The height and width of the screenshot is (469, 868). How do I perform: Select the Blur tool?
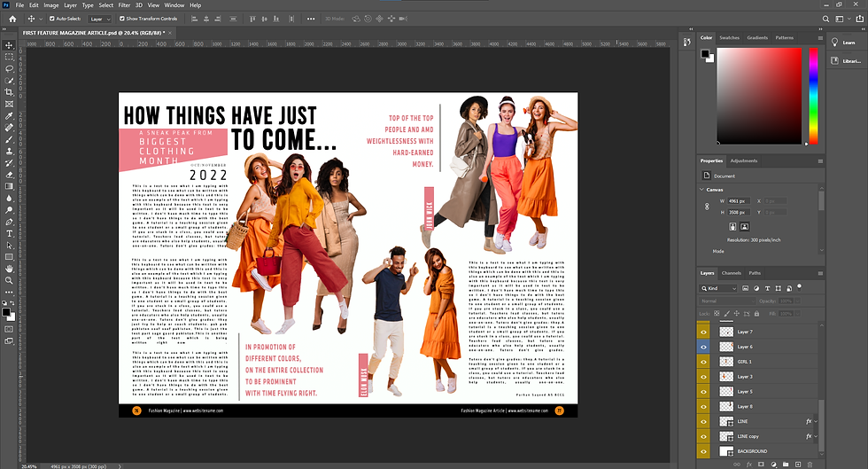click(9, 198)
